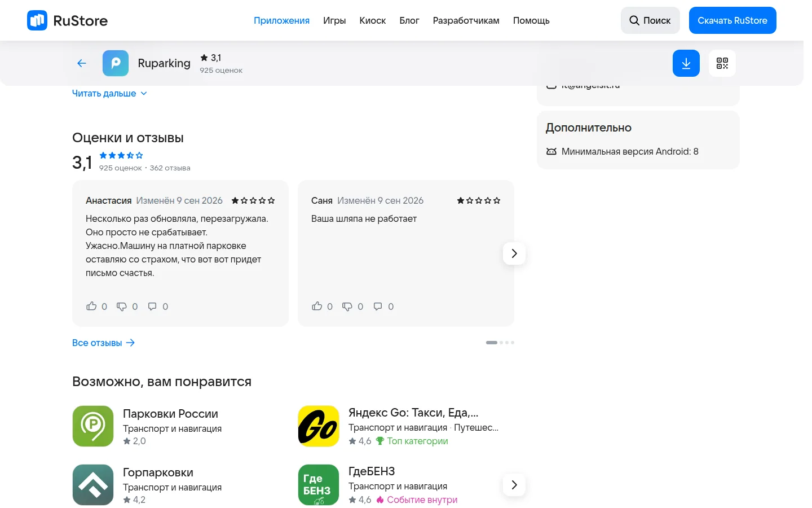Viewport: 812px width, 508px height.
Task: Open the Блог section
Action: pos(409,20)
